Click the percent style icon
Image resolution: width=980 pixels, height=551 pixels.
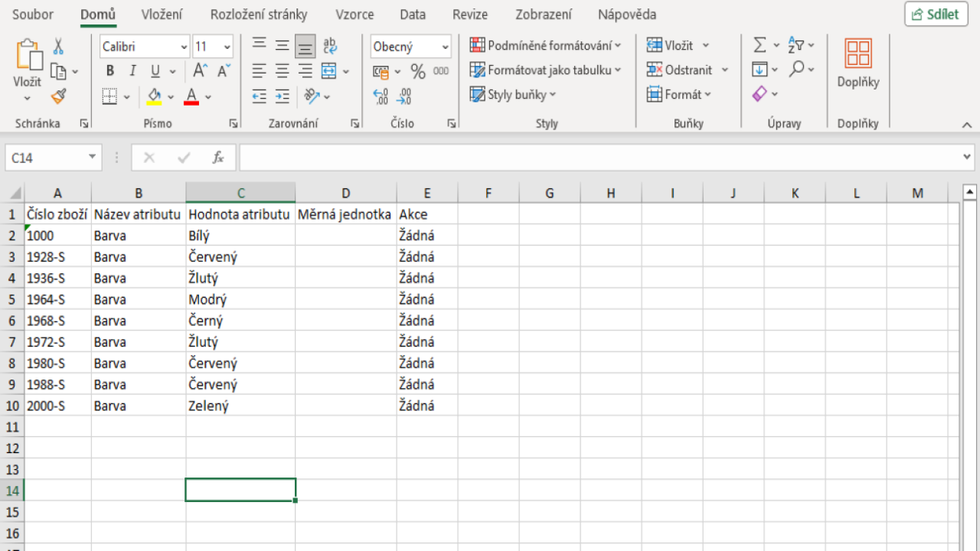click(418, 70)
